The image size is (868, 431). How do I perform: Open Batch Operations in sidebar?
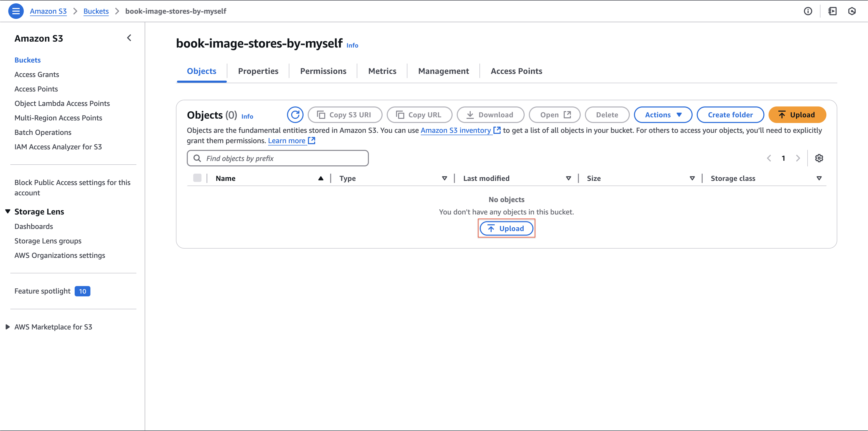(43, 133)
